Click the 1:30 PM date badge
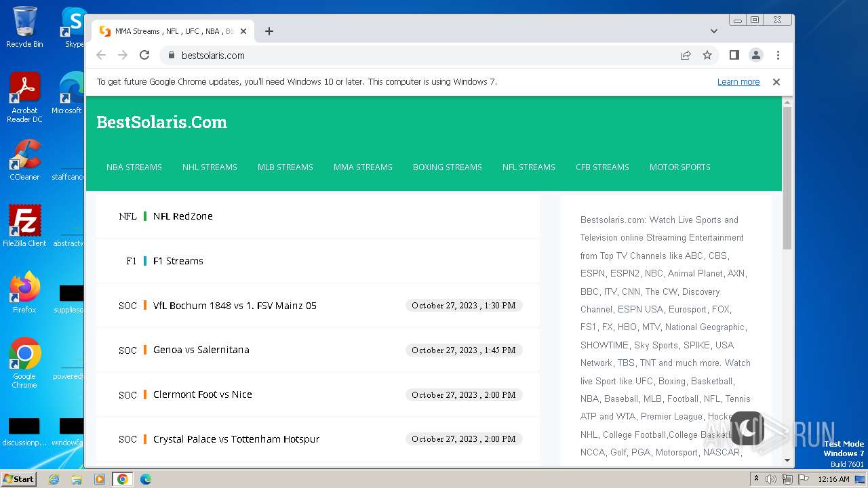The image size is (868, 488). (464, 306)
